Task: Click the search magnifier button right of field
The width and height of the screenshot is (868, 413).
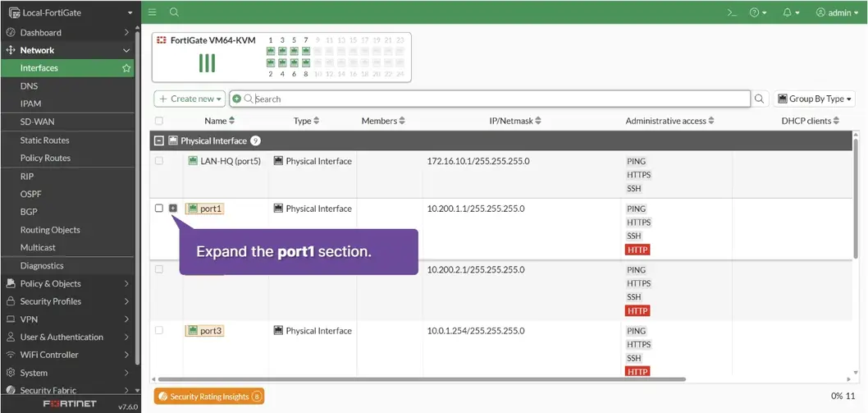Action: coord(759,99)
